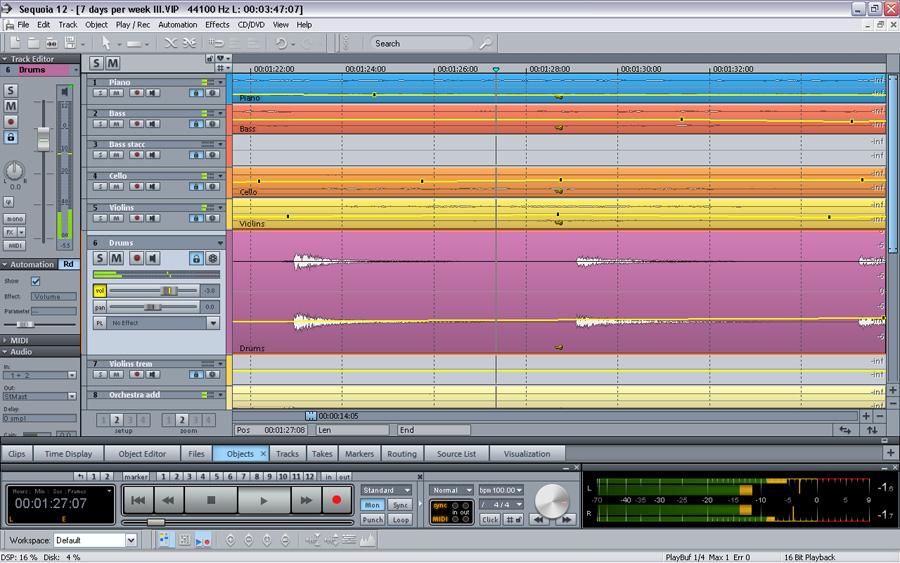900x563 pixels.
Task: Click the Drums track speaker monitor icon
Action: (x=153, y=258)
